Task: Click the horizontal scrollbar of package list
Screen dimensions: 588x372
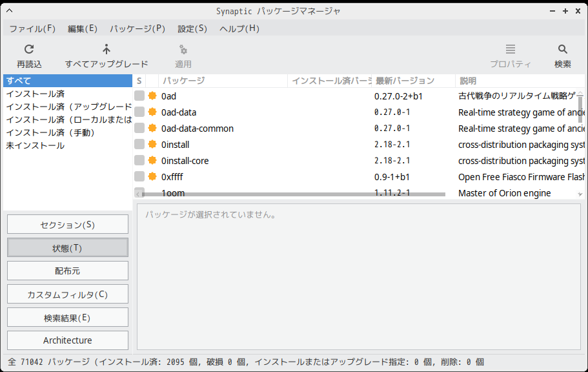Action: pos(294,194)
